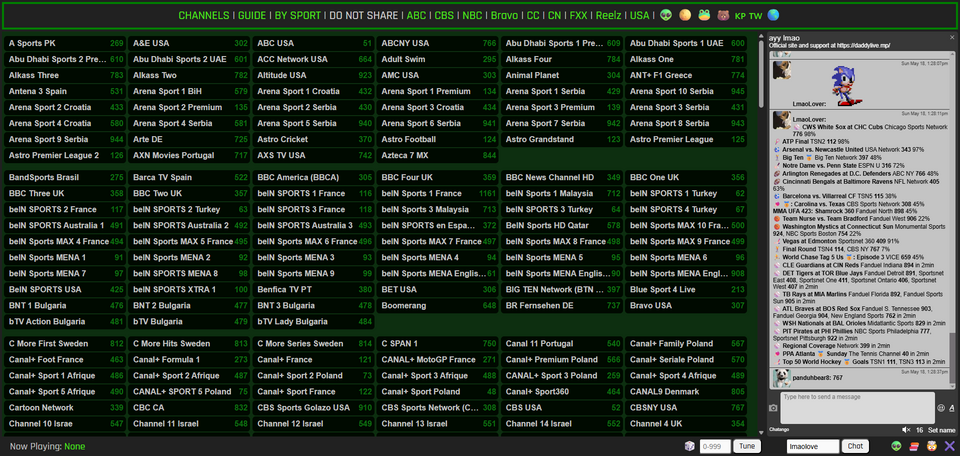Click the Chat button

pos(855,446)
